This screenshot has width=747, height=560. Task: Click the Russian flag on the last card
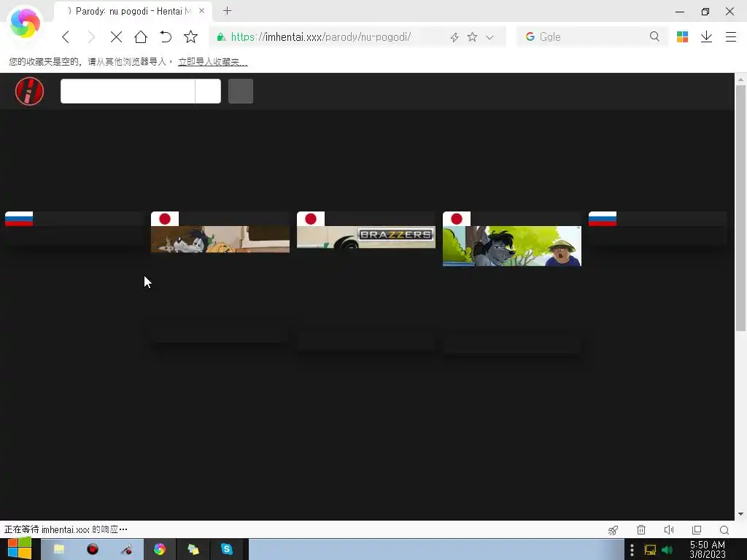[603, 219]
